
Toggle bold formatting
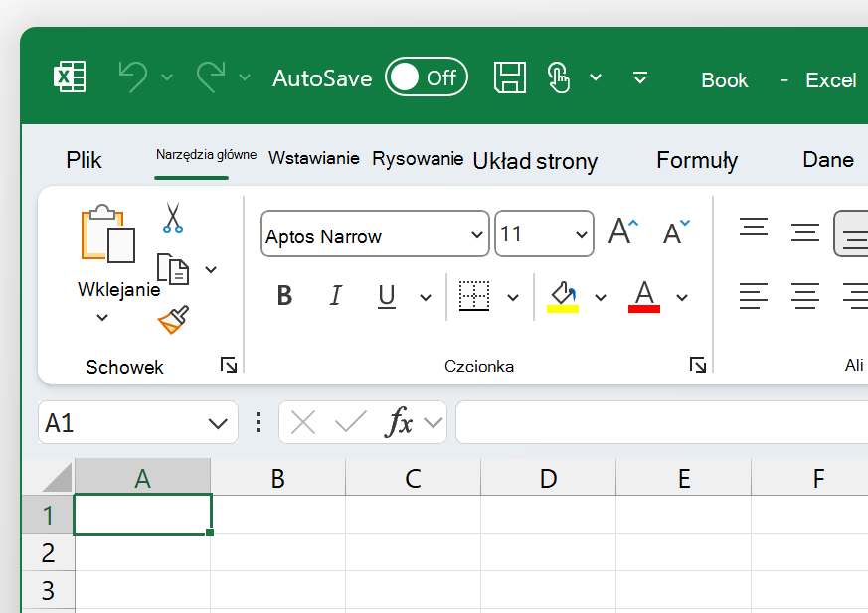(x=284, y=296)
